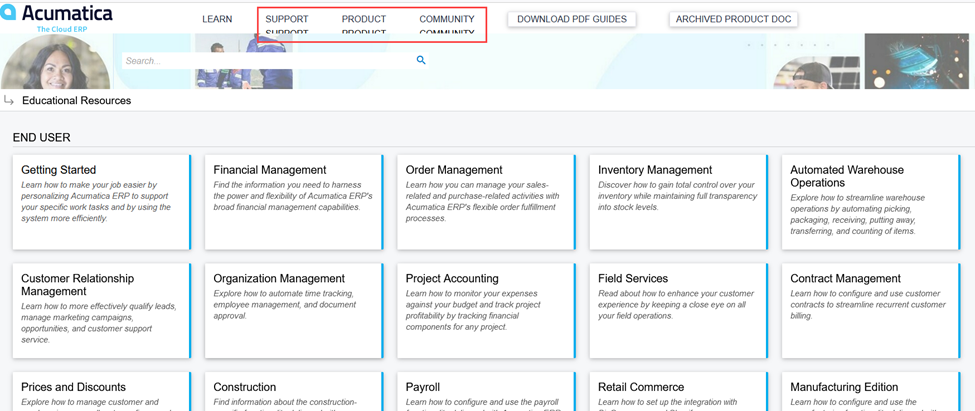This screenshot has width=975, height=411.
Task: Open the Payroll card
Action: 486,392
